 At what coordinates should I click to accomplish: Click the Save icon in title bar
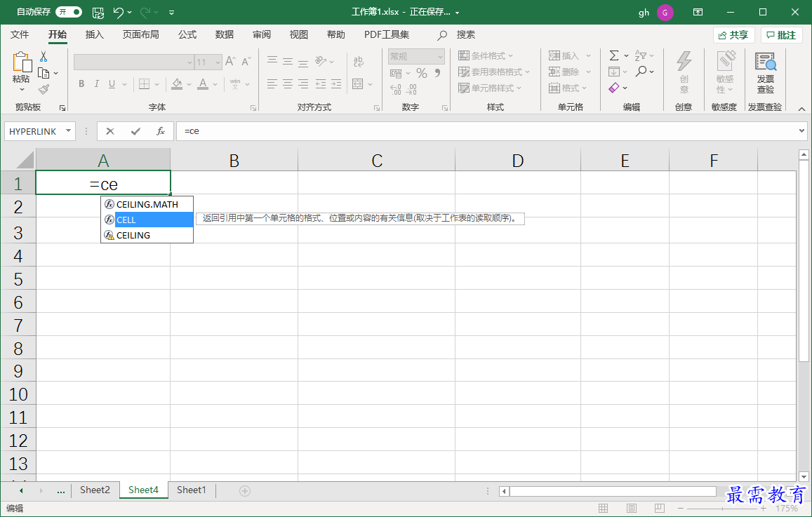point(98,12)
